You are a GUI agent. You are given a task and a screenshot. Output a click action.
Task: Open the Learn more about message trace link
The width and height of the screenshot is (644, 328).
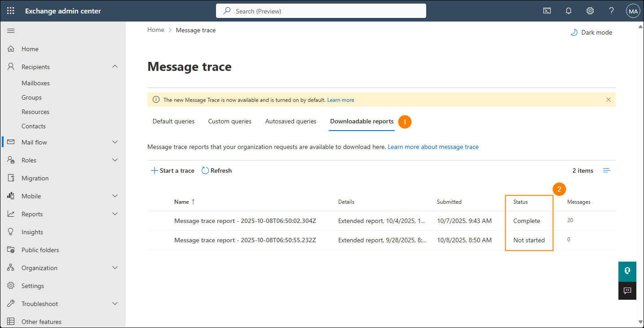pos(432,147)
